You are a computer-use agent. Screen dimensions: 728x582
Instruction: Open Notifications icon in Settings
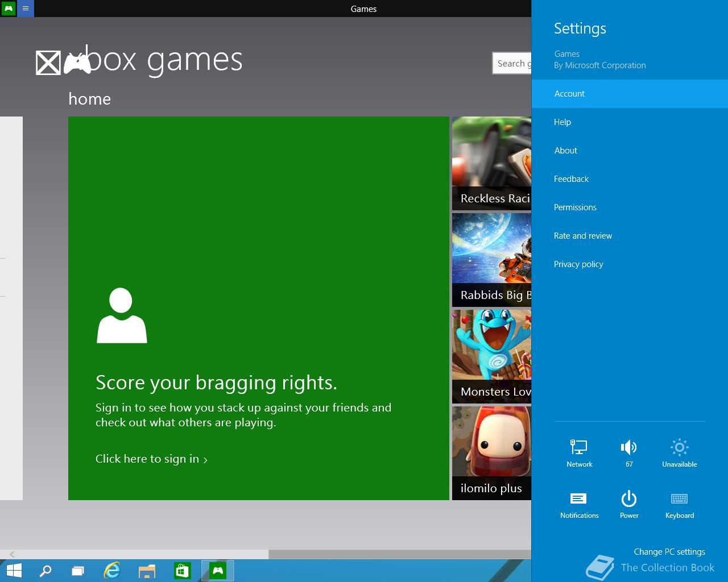(x=579, y=504)
